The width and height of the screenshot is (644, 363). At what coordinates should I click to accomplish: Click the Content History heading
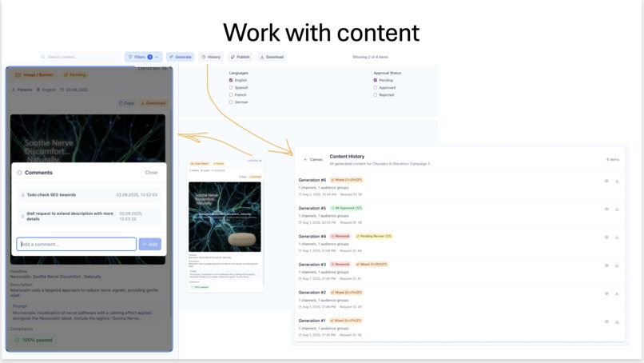pos(347,157)
